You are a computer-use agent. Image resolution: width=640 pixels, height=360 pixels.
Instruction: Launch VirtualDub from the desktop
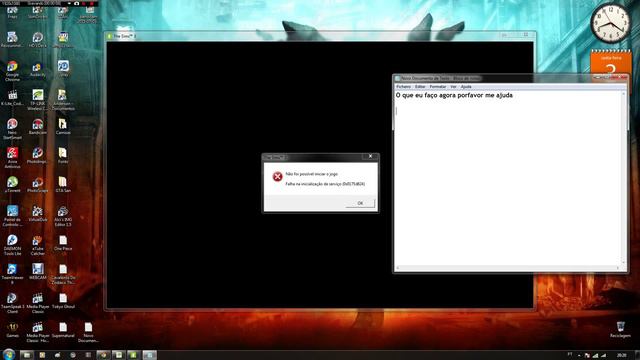tap(38, 214)
